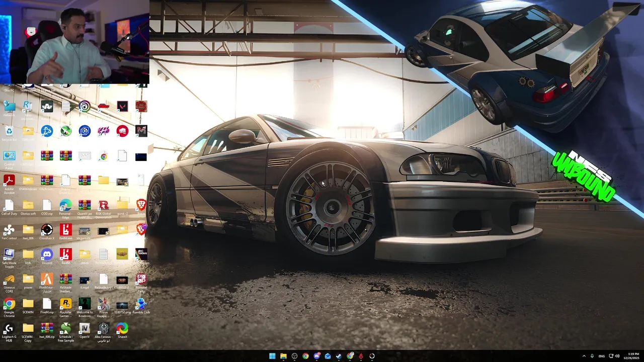Image resolution: width=644 pixels, height=362 pixels.
Task: Select the power folder on desktop
Action: click(x=28, y=281)
